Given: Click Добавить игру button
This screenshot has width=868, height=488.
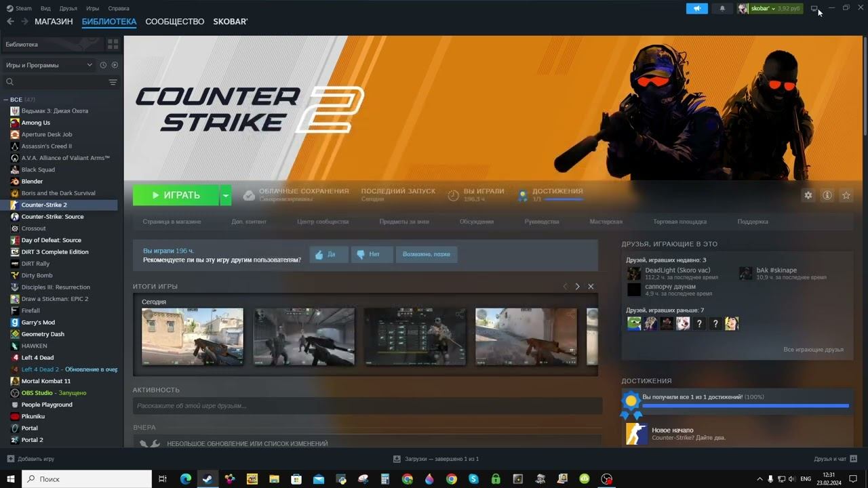Looking at the screenshot, I should 31,459.
